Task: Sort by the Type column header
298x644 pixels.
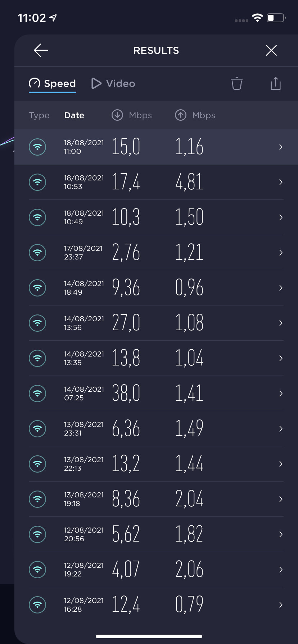Action: point(39,115)
